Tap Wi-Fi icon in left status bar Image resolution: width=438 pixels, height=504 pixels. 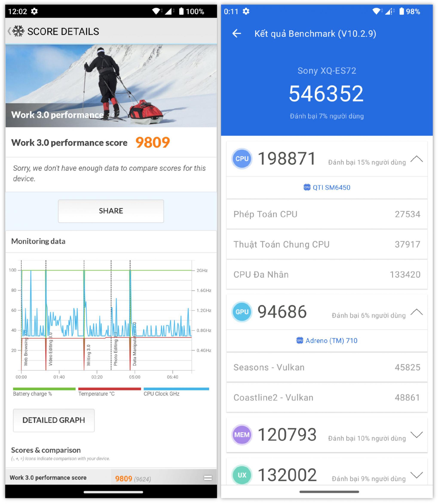pyautogui.click(x=156, y=11)
